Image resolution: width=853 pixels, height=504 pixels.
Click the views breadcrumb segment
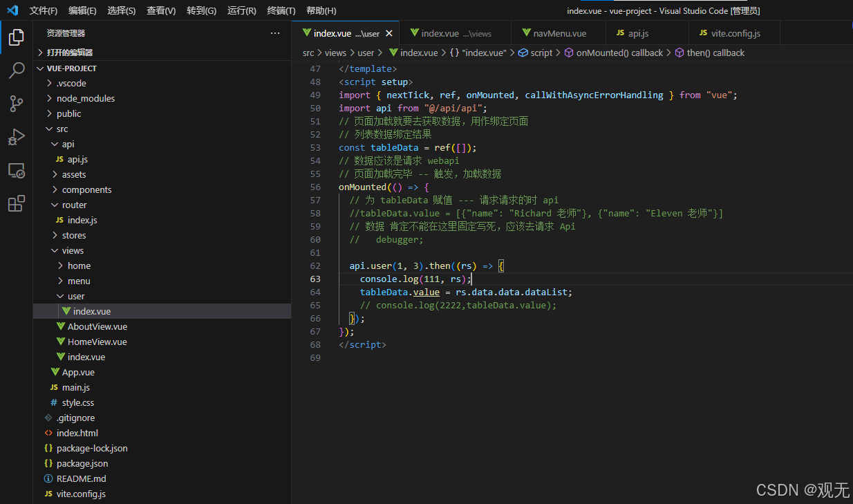pos(335,53)
